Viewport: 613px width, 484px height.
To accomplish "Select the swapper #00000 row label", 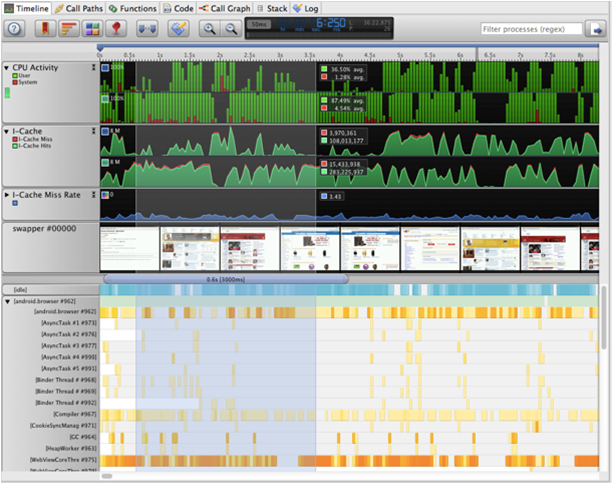I will [x=44, y=229].
